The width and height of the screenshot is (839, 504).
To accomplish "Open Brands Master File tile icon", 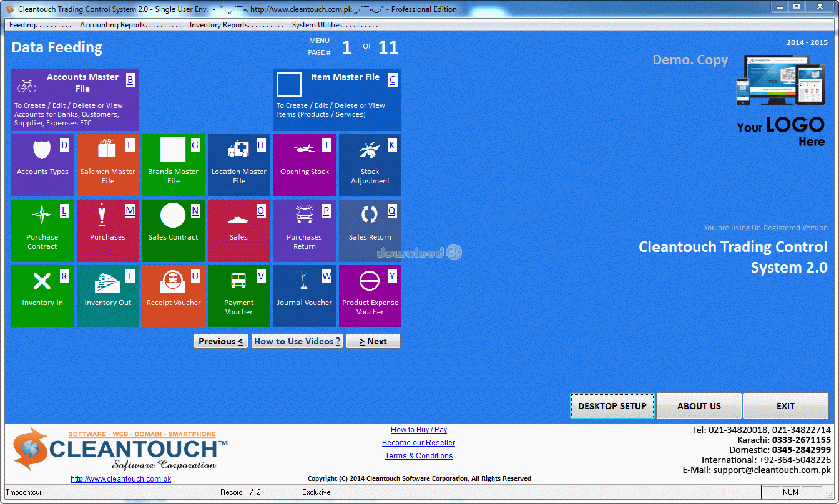I will point(173,150).
